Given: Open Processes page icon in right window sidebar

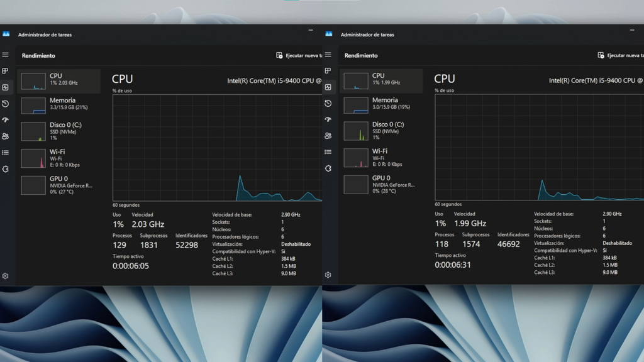Looking at the screenshot, I should 328,70.
